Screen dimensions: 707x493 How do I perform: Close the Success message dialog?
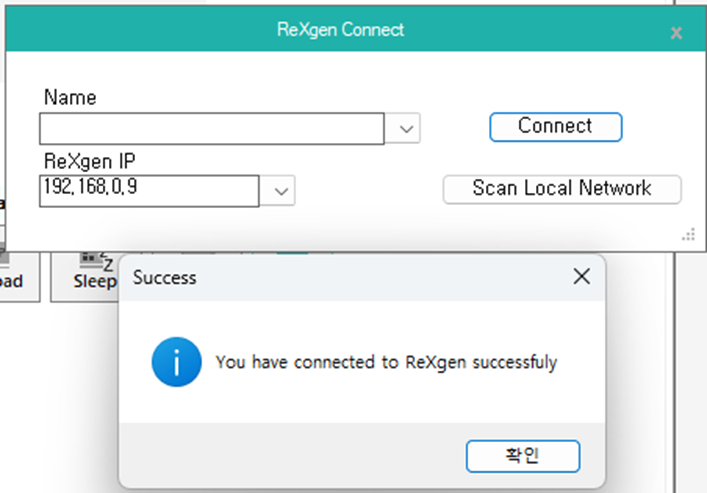click(x=582, y=276)
